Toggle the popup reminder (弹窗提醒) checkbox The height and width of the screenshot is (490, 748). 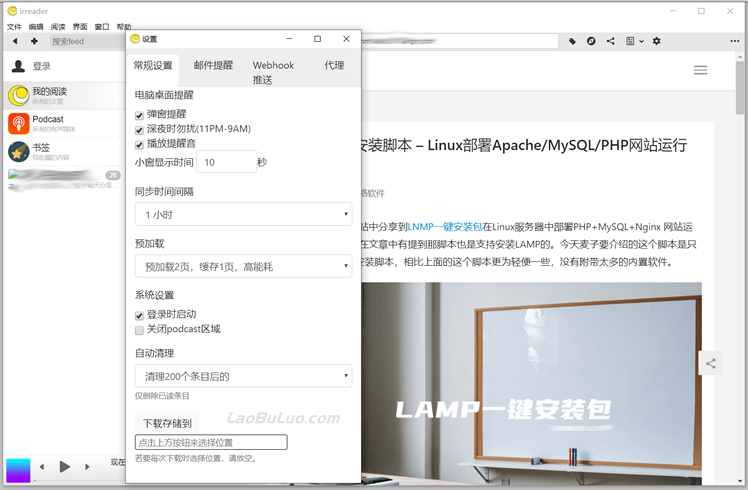click(139, 115)
